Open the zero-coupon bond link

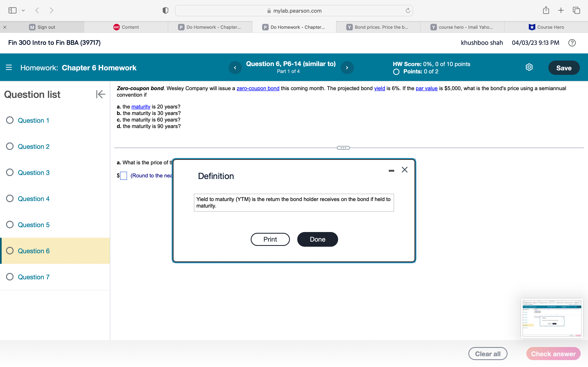pos(258,88)
